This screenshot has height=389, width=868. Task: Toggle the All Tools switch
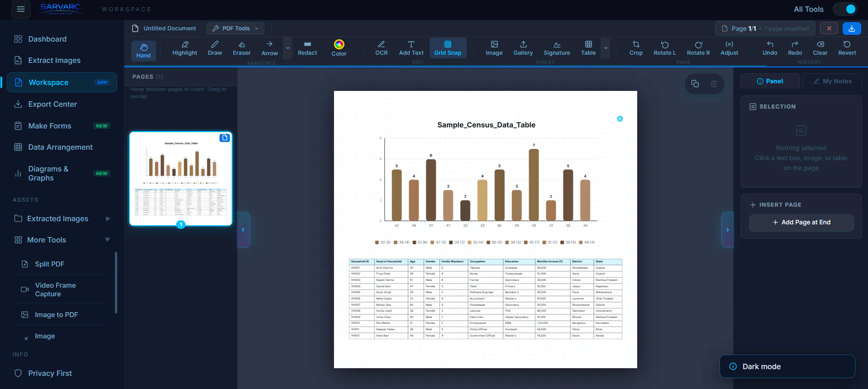845,9
